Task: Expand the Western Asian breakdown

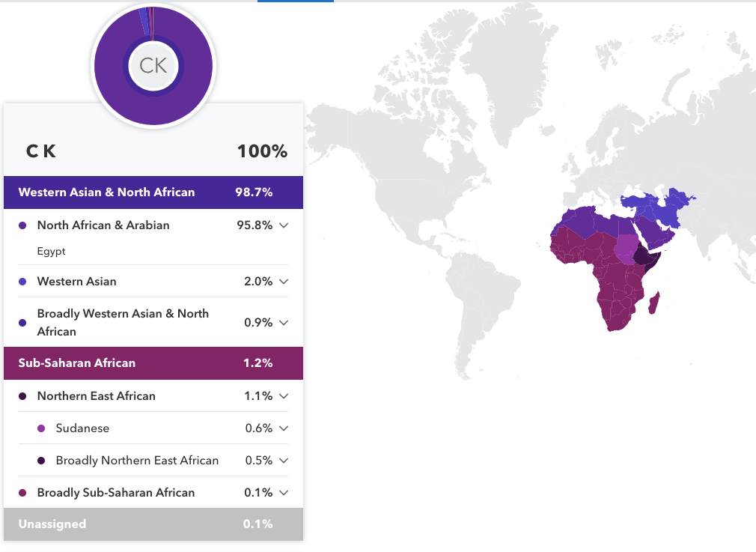Action: tap(283, 281)
